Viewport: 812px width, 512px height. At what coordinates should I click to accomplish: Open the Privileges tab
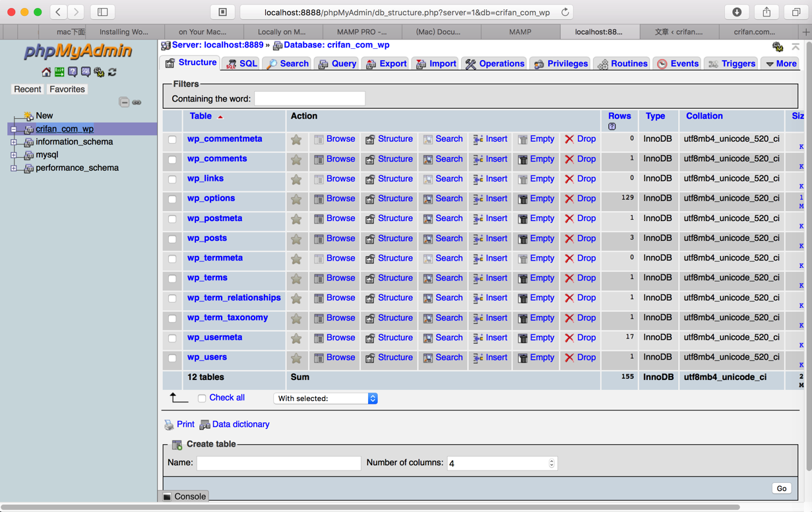click(561, 63)
